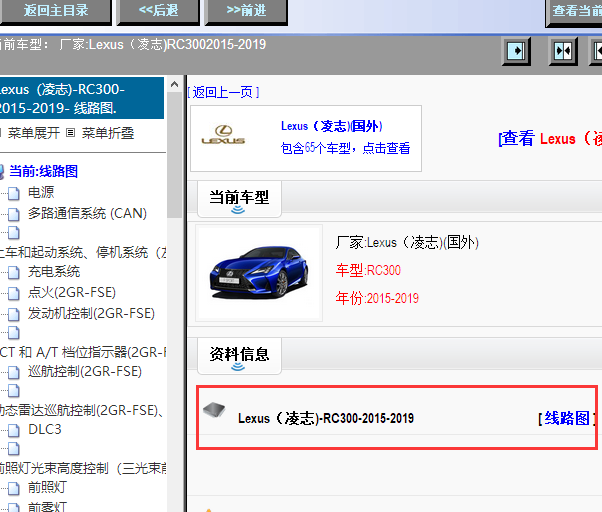The height and width of the screenshot is (512, 602).
Task: Open the 上车和起动系统、停机系统 tree item
Action: pos(83,252)
